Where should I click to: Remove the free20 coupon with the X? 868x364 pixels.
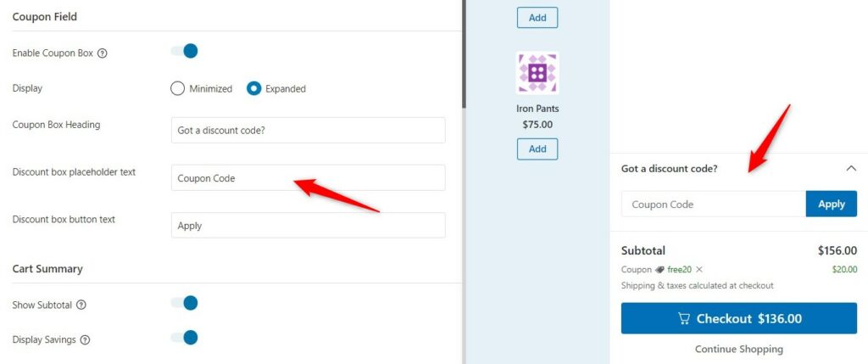699,269
